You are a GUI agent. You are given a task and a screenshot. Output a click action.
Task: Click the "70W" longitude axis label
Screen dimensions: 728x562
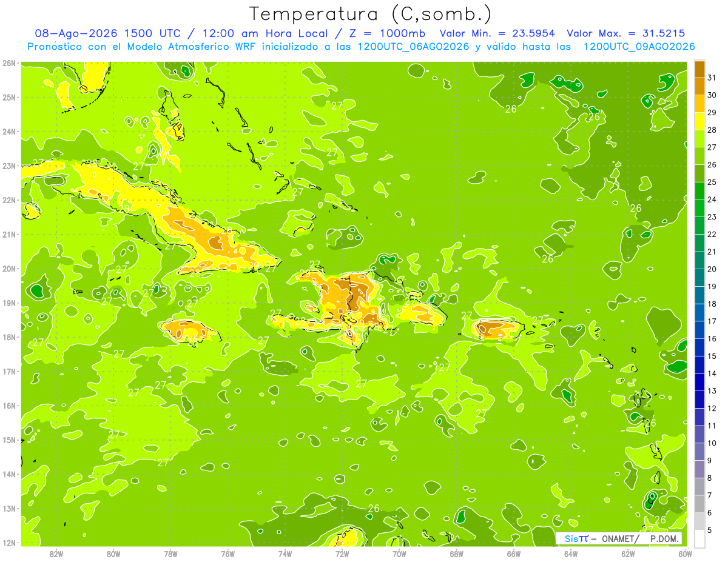pos(399,554)
